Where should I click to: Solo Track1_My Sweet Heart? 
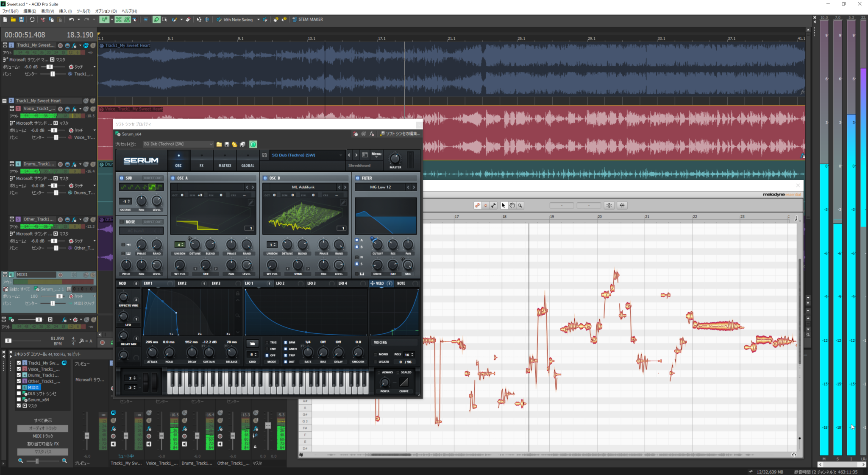[93, 45]
